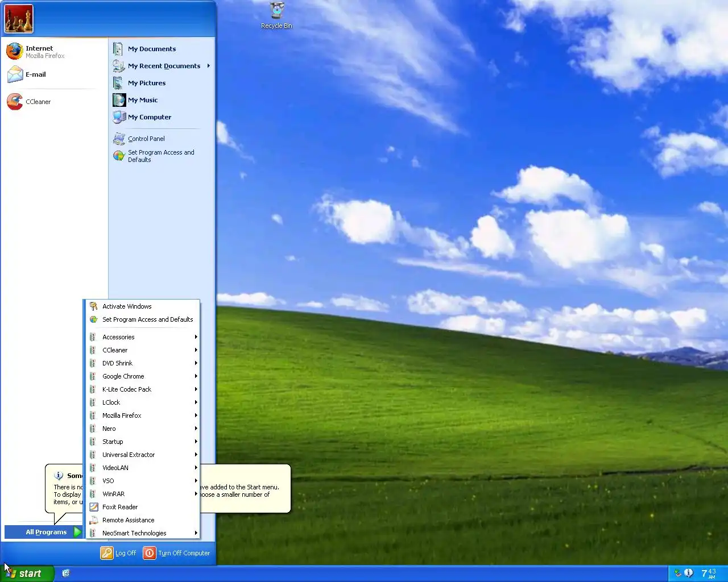Click the green All Programs arrow

78,532
